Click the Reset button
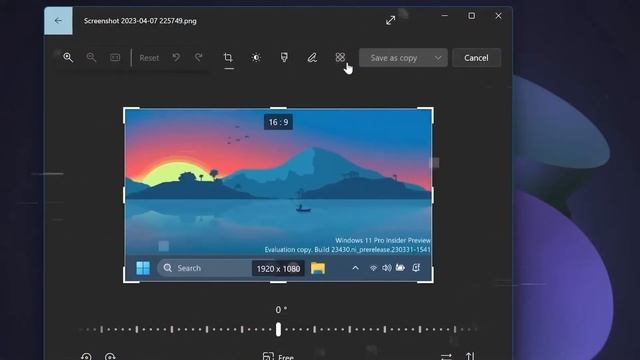This screenshot has height=360, width=640. pos(149,58)
